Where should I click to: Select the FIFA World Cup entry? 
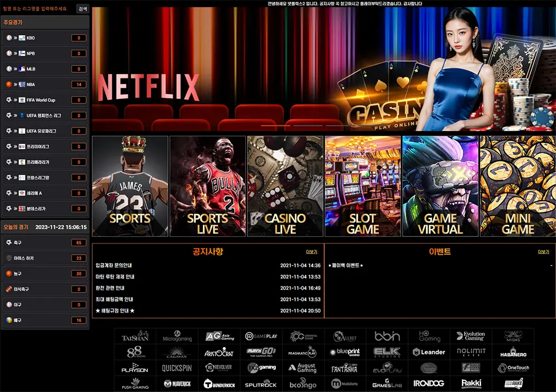(x=45, y=100)
